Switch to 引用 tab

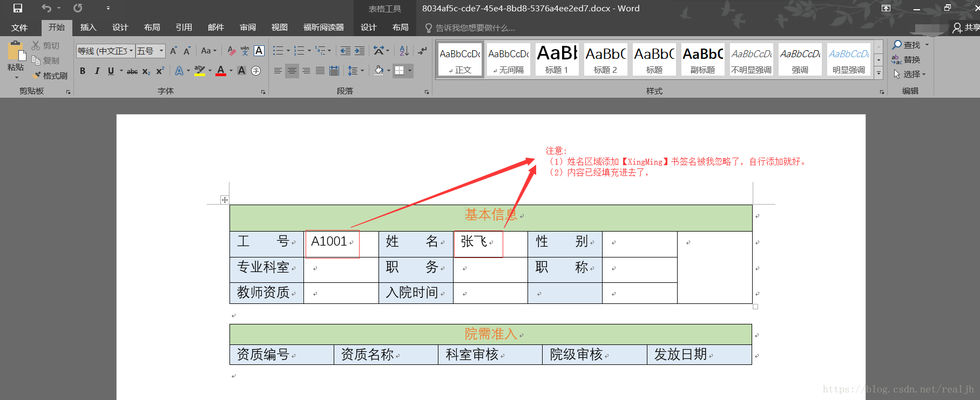click(x=184, y=28)
